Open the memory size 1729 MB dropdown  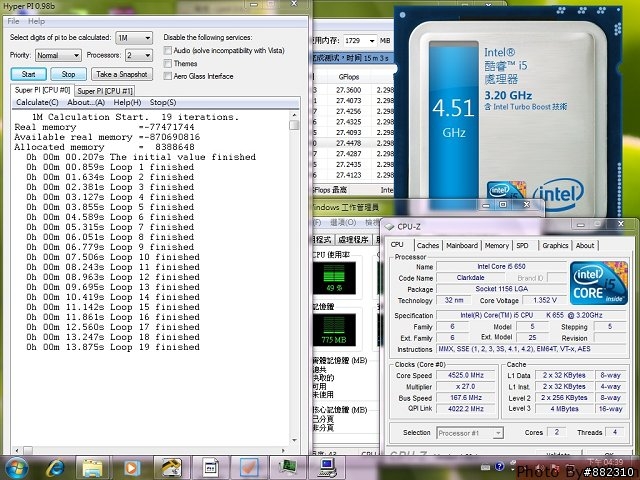pos(360,40)
